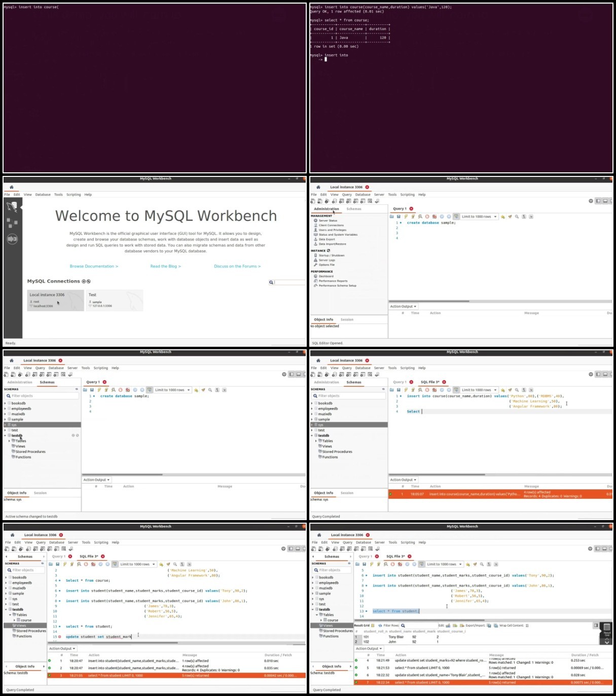
Task: Select output row timed 18:22:32 in Result Grid window
Action: click(483, 675)
